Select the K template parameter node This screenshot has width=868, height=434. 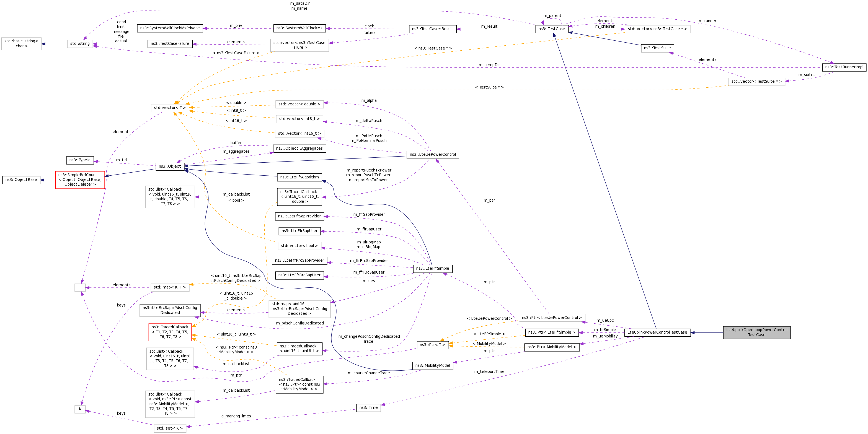80,409
